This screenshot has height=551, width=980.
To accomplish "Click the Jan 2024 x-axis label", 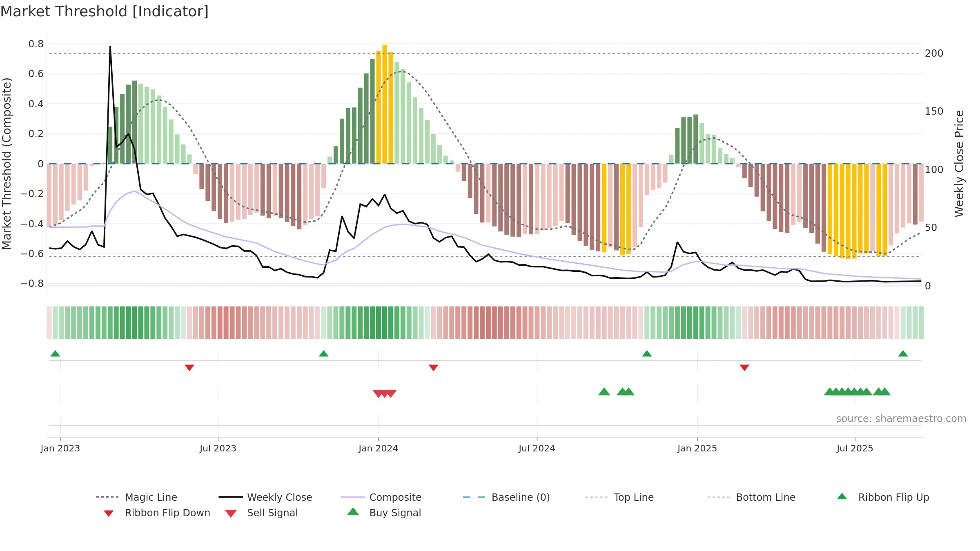I will point(379,448).
